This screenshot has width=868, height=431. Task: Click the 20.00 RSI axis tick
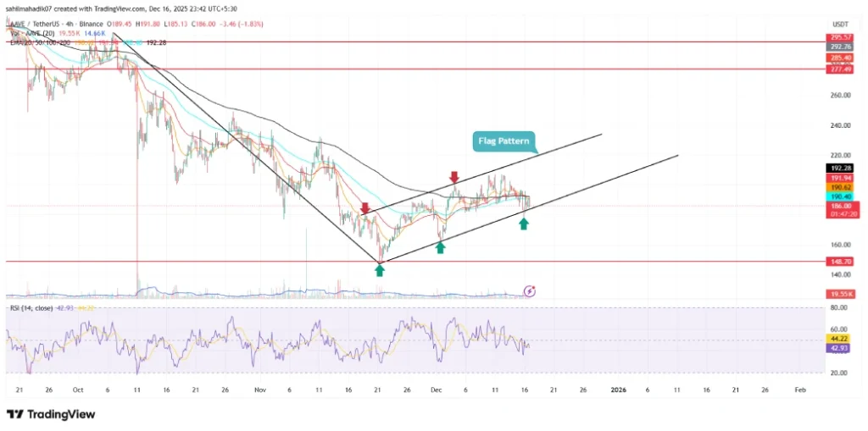tap(840, 373)
